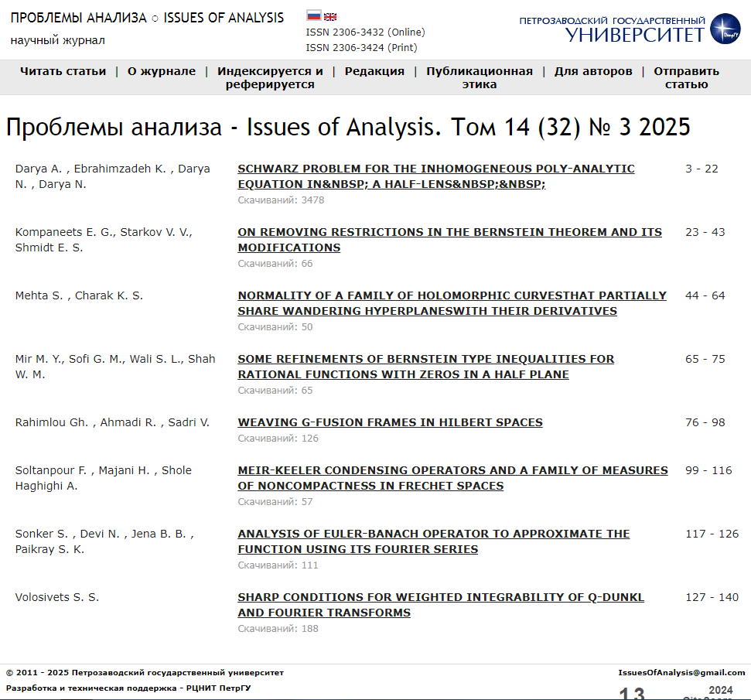The image size is (751, 700).
Task: Open the Euler-Banach operator analysis article
Action: [433, 541]
